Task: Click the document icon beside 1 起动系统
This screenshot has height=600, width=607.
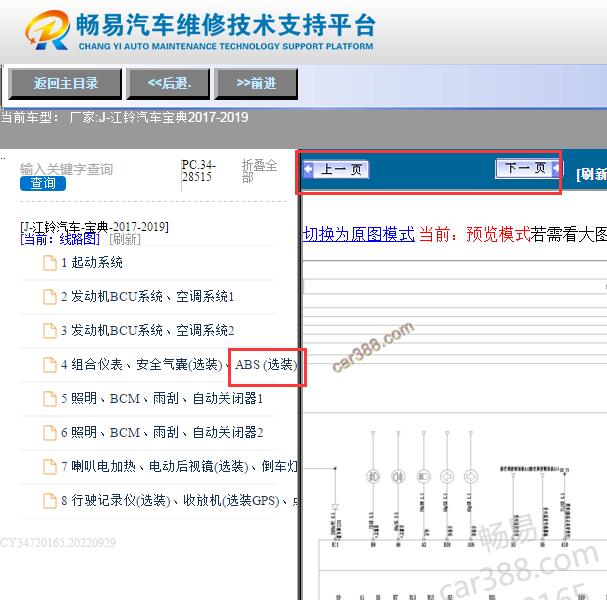Action: click(x=50, y=263)
